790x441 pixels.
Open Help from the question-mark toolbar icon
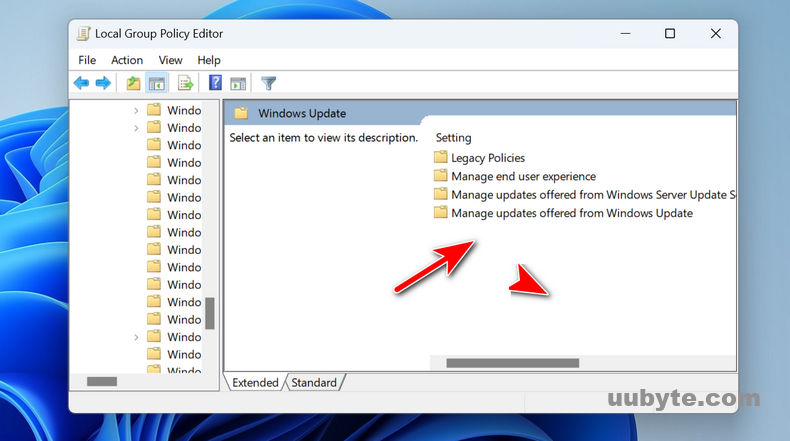(215, 83)
